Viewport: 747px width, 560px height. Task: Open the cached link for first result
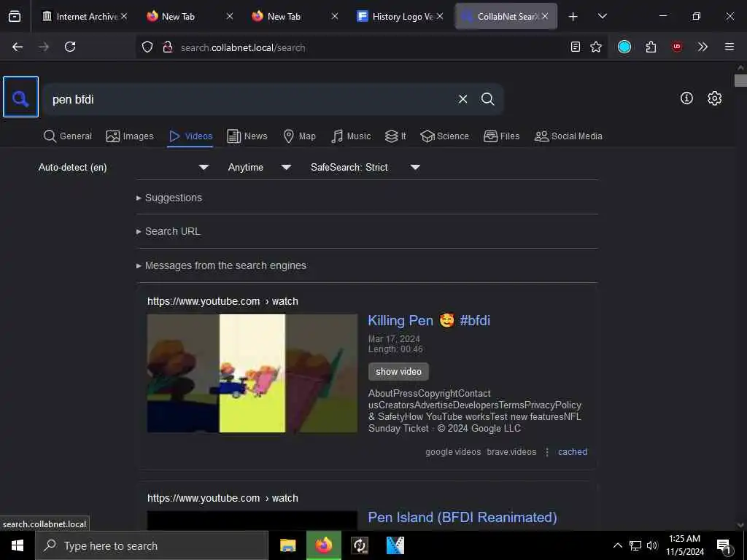[x=572, y=452]
